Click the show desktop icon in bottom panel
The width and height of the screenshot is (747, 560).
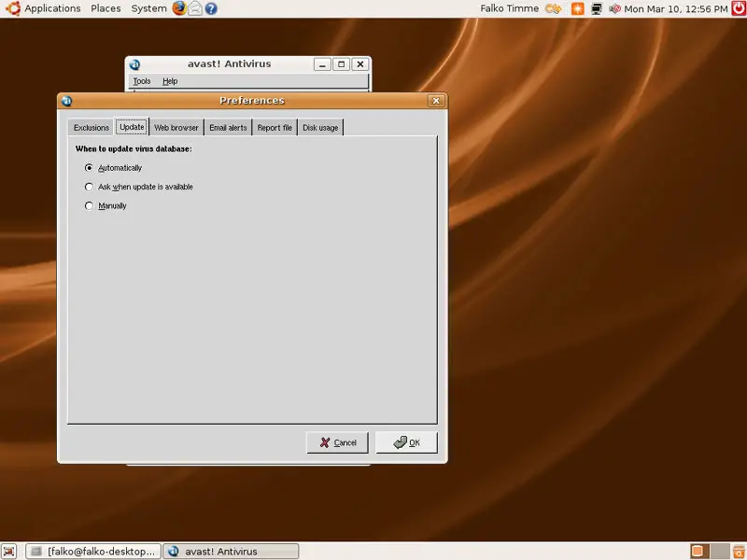point(9,552)
